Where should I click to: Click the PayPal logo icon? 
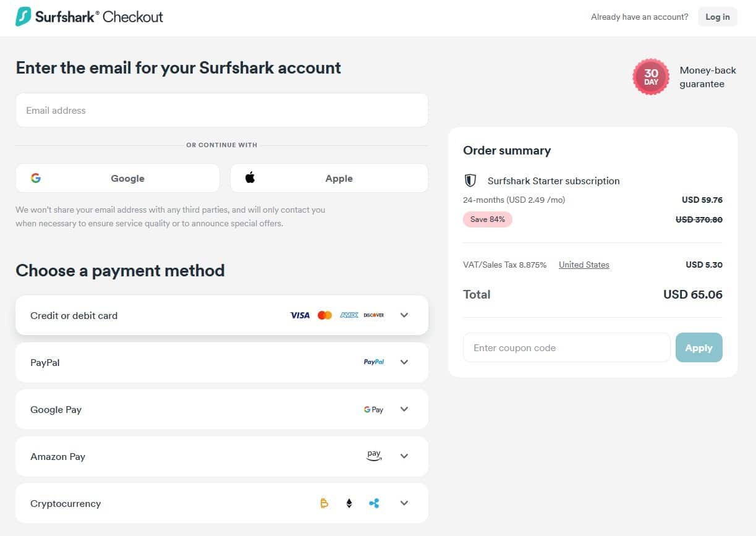(x=374, y=362)
